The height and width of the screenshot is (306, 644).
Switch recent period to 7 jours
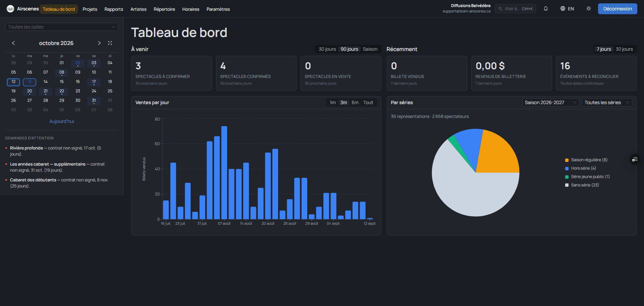click(x=604, y=49)
